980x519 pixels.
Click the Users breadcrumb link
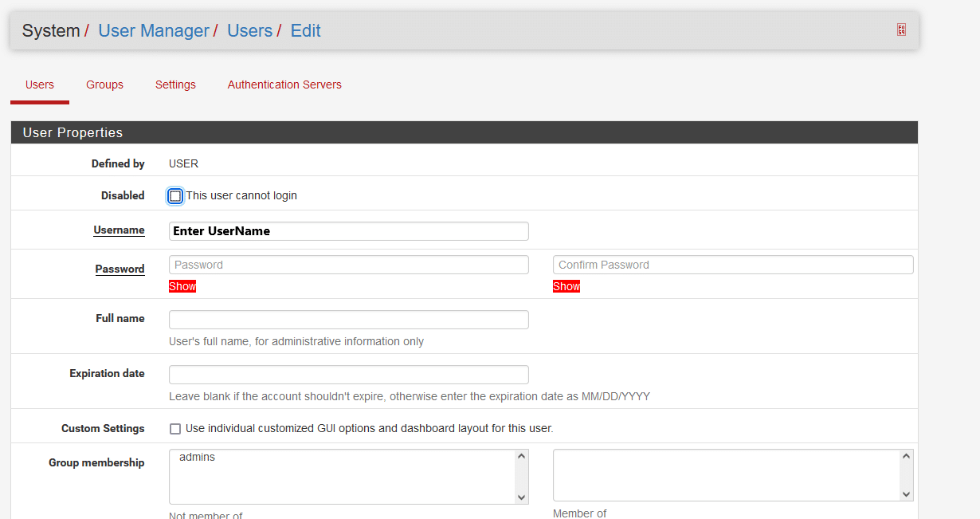point(249,31)
